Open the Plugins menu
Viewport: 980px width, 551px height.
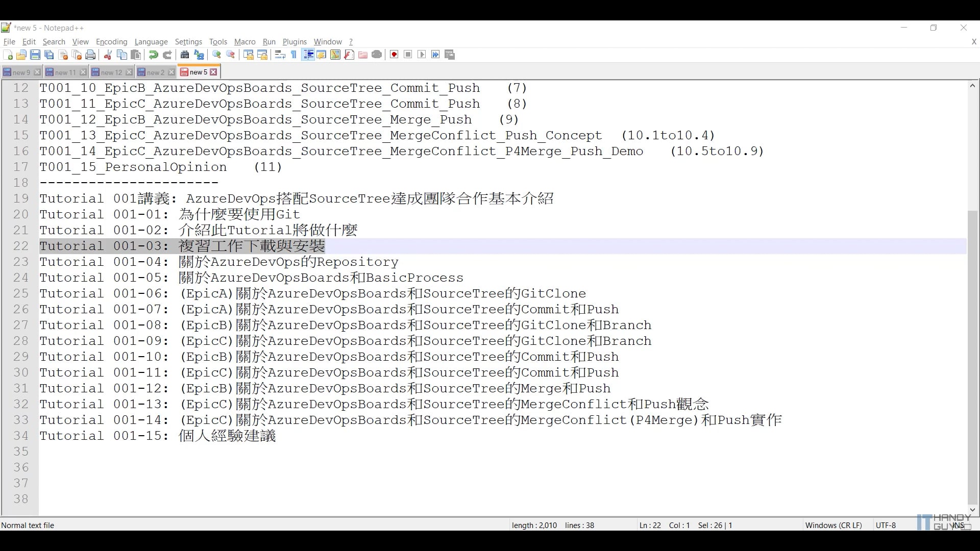point(295,42)
